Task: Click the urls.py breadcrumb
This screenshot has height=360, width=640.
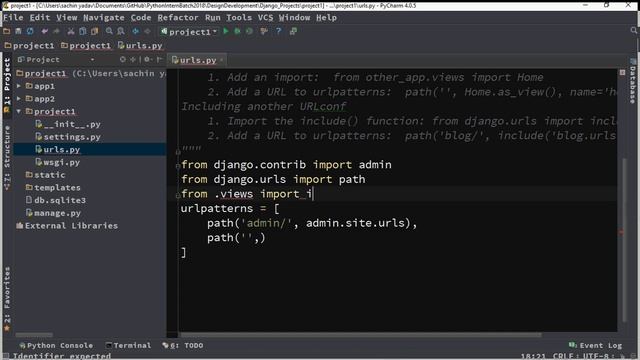Action: point(140,46)
